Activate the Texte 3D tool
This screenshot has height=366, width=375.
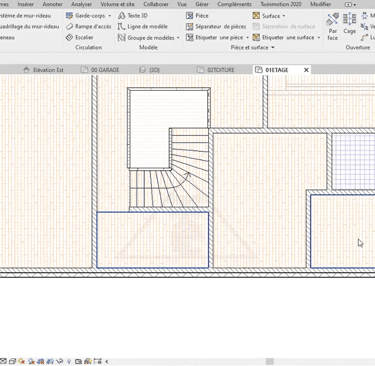[133, 16]
